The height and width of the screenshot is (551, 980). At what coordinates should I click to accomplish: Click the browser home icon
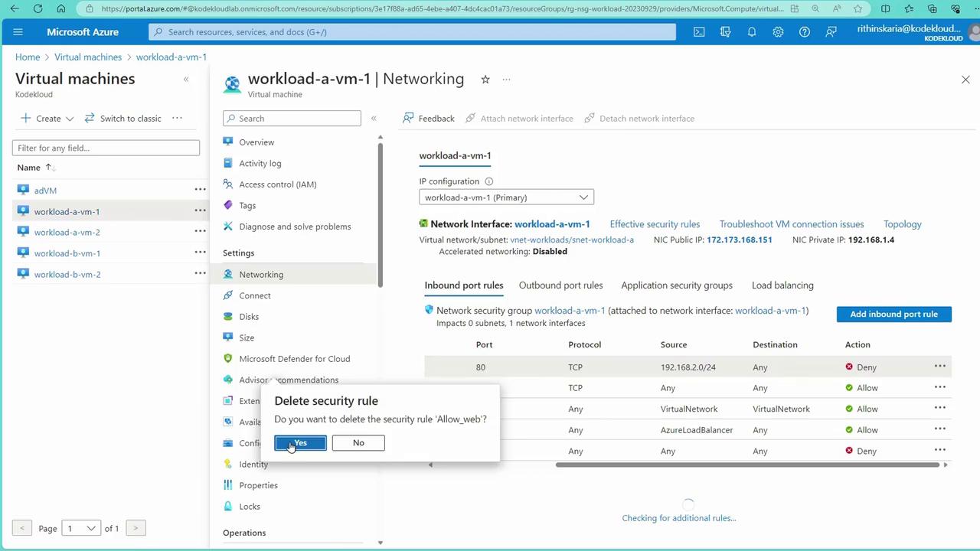coord(61,8)
